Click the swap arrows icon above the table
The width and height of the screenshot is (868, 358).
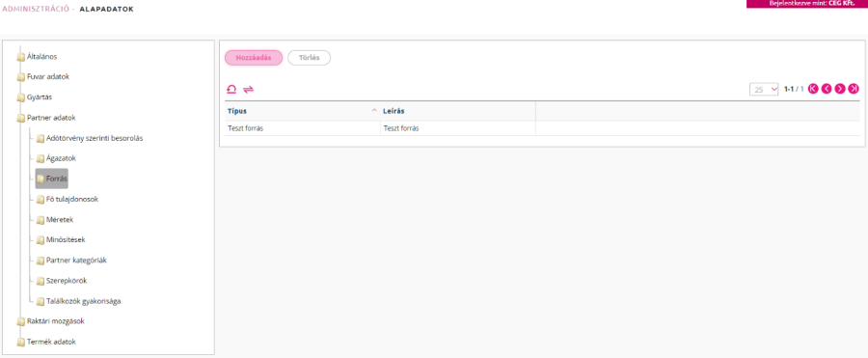(248, 89)
